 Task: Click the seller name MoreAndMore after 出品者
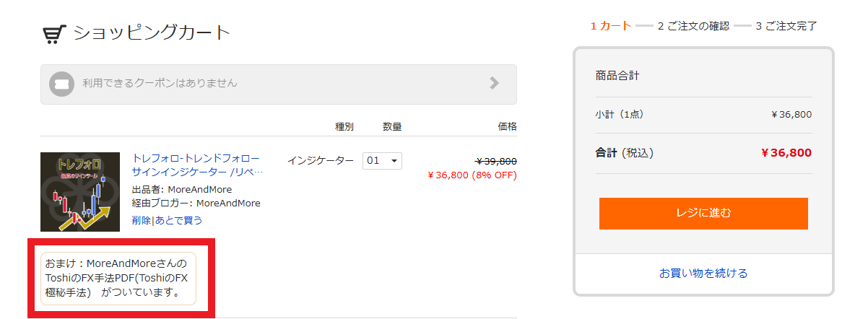click(201, 190)
